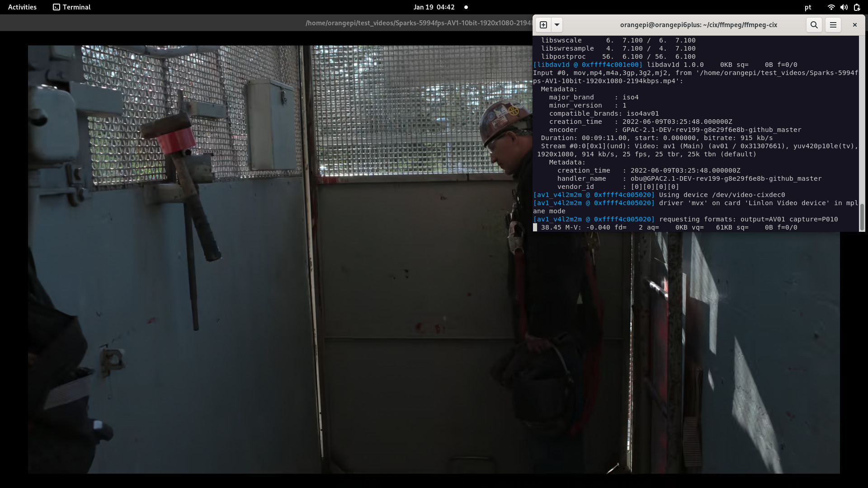868x488 pixels.
Task: Expand the new tab options dropdown arrow
Action: point(557,25)
